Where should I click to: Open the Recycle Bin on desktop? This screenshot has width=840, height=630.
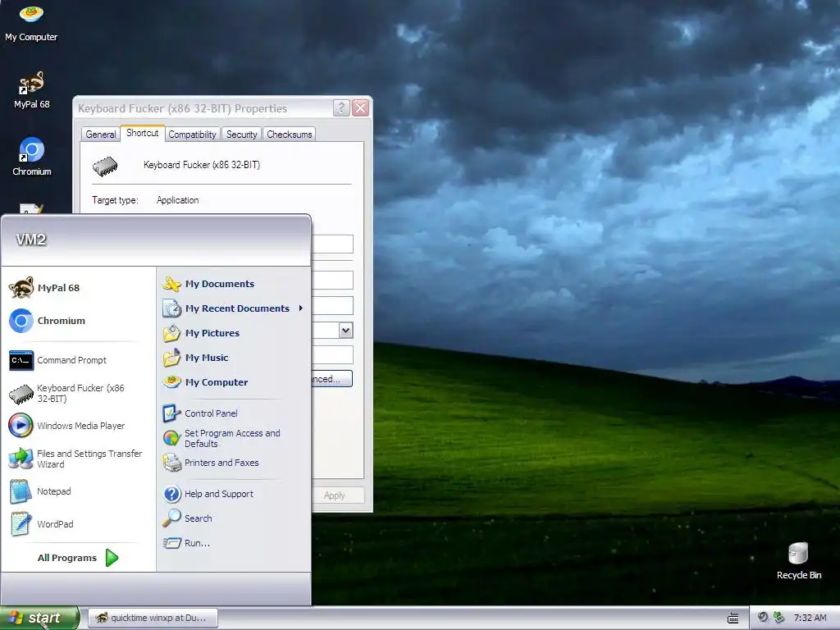[x=798, y=561]
